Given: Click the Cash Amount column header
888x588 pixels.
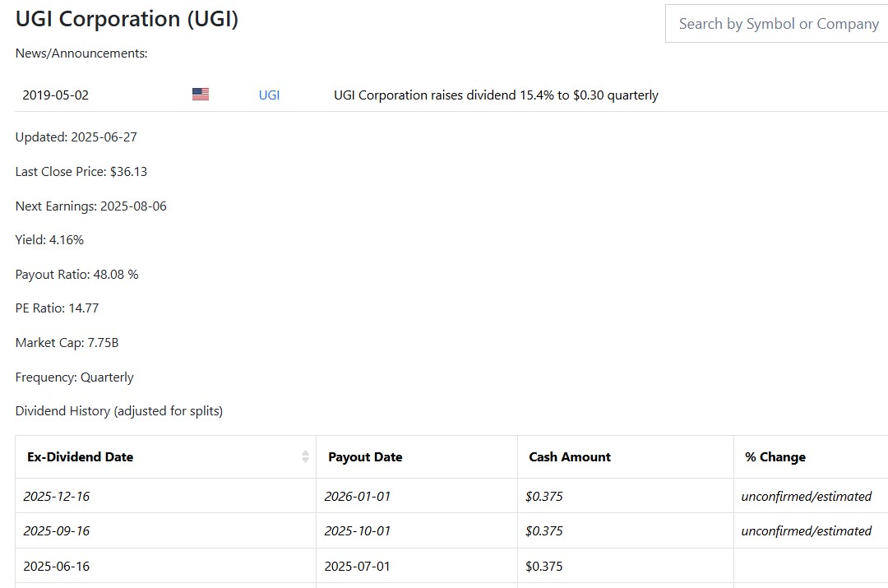Looking at the screenshot, I should point(570,456).
